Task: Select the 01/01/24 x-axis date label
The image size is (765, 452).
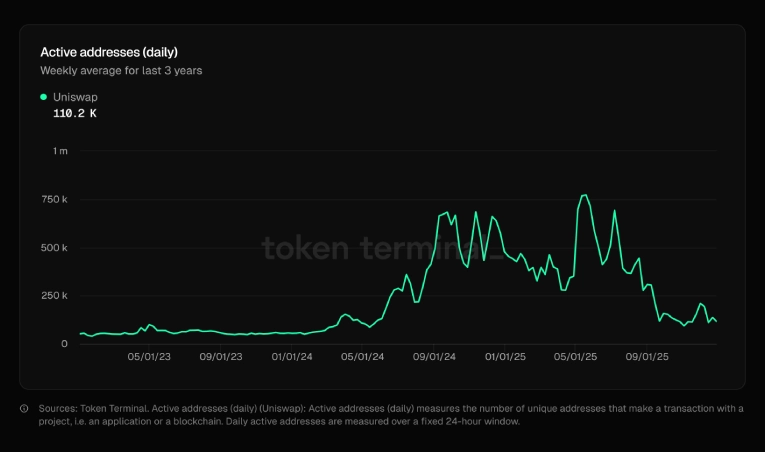Action: click(x=293, y=356)
